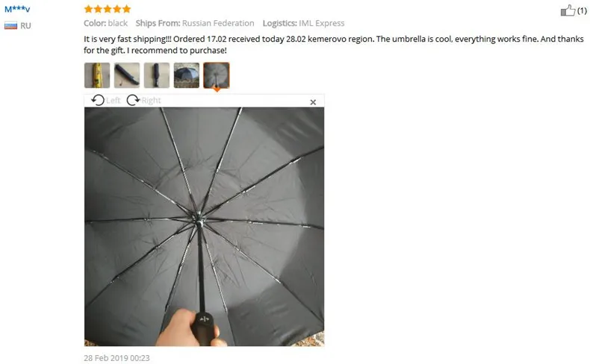Select the highlighted fifth review thumbnail

(x=217, y=75)
